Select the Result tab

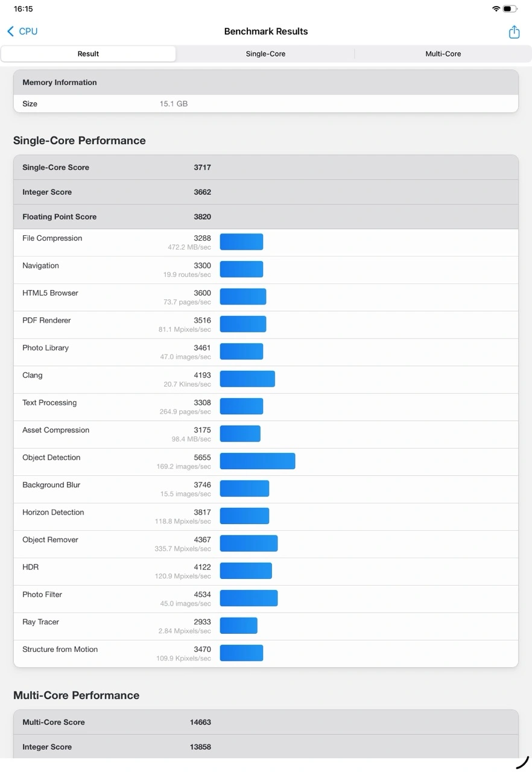point(88,54)
